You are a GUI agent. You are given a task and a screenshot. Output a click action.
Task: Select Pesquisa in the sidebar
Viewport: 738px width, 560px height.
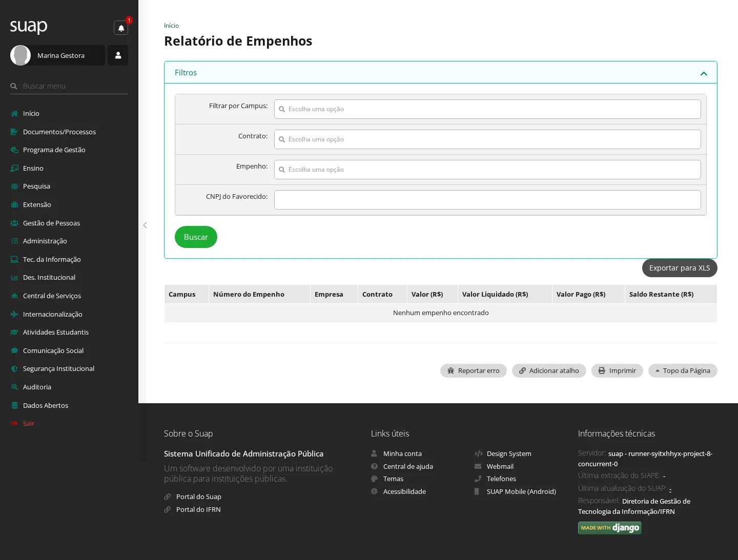(69, 186)
